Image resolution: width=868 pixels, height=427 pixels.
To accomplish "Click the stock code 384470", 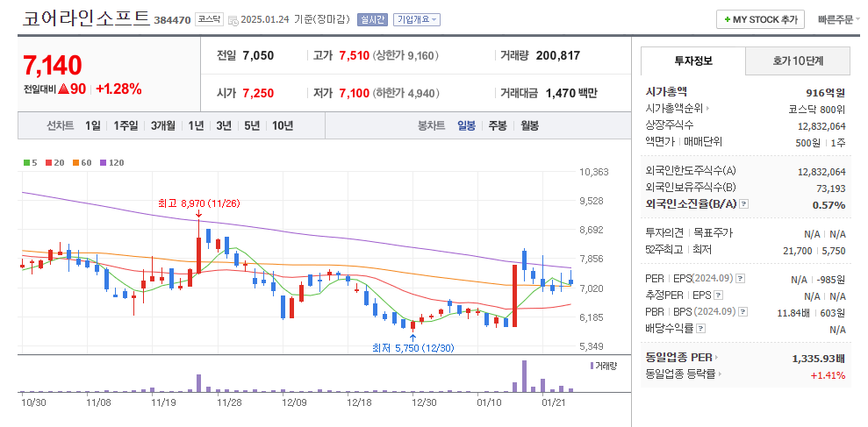I will coord(172,20).
